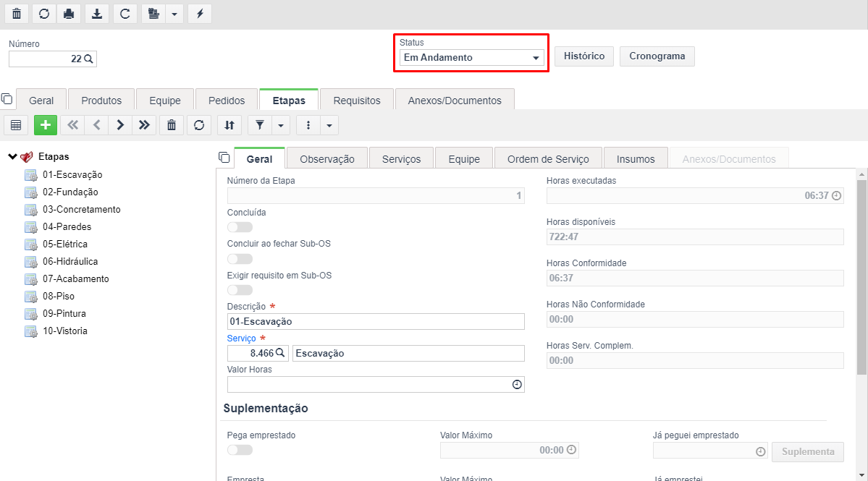
Task: Select 05-Elétrica in the Etapas tree
Action: pos(64,244)
